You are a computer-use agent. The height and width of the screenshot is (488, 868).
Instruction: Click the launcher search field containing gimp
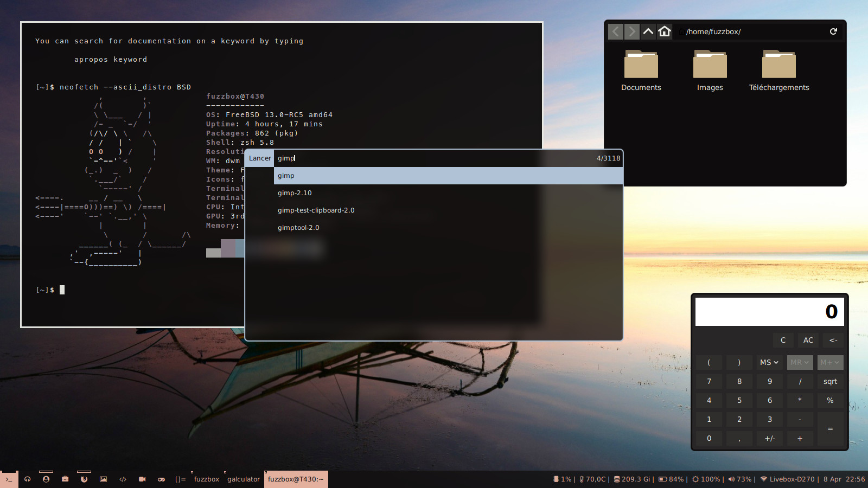click(434, 158)
